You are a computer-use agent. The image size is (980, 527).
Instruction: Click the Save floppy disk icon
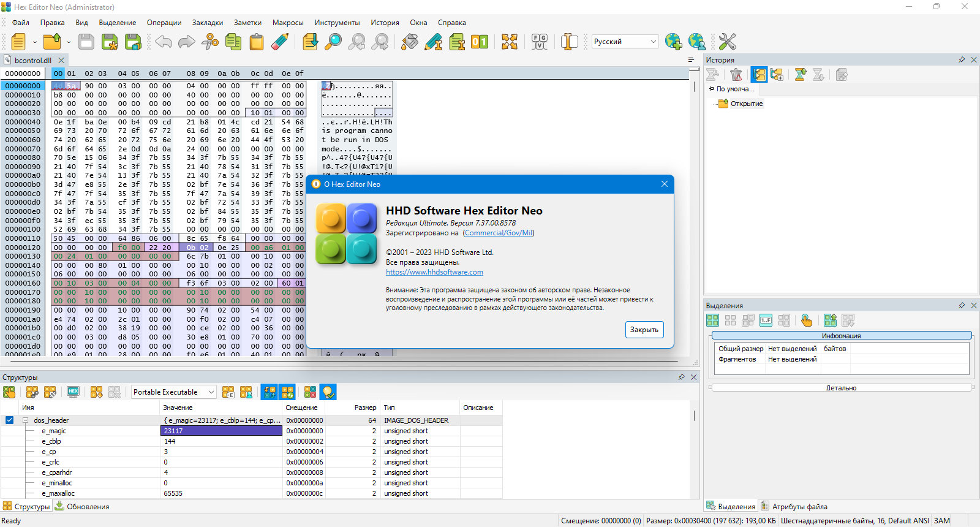click(86, 42)
